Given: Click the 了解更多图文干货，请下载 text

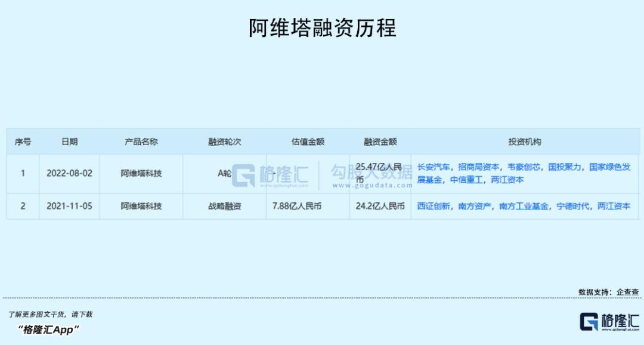Looking at the screenshot, I should (x=51, y=314).
